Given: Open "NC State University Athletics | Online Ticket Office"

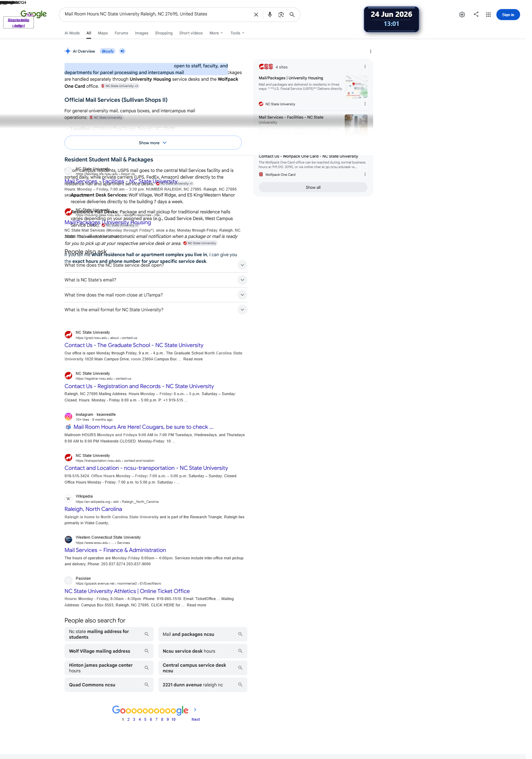Looking at the screenshot, I should (x=127, y=591).
